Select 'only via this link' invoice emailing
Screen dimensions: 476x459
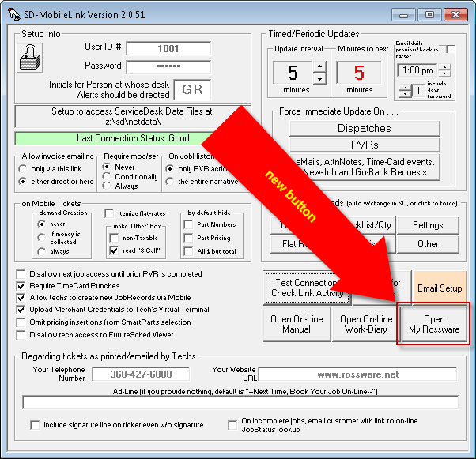pyautogui.click(x=25, y=169)
